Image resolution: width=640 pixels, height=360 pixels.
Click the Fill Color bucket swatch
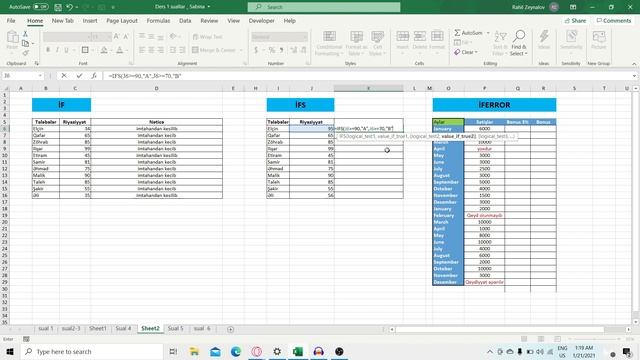coord(104,50)
